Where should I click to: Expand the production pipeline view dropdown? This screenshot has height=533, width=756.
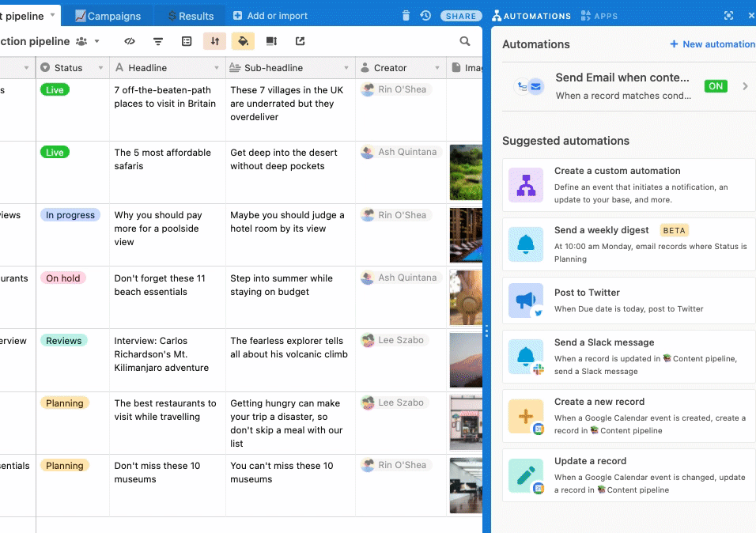click(97, 41)
